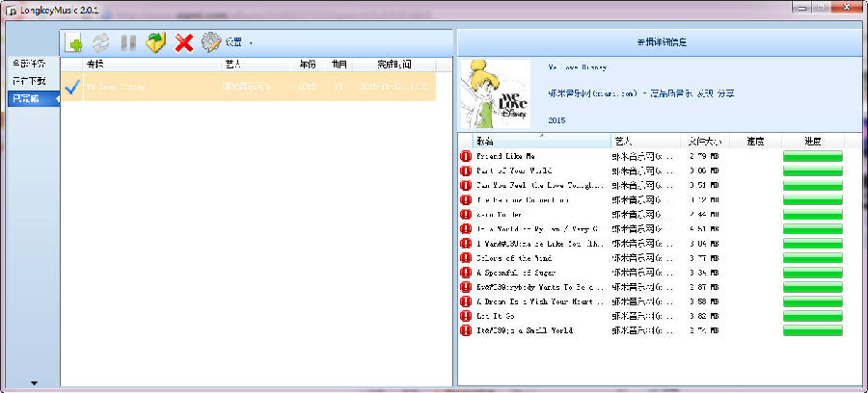Click progress bar for Friend Like Me
This screenshot has height=393, width=868.
coord(813,156)
